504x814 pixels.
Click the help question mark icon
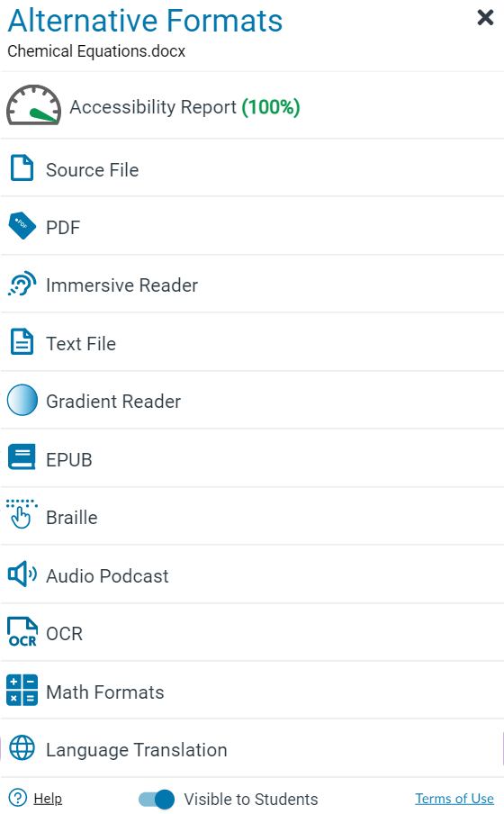coord(18,798)
